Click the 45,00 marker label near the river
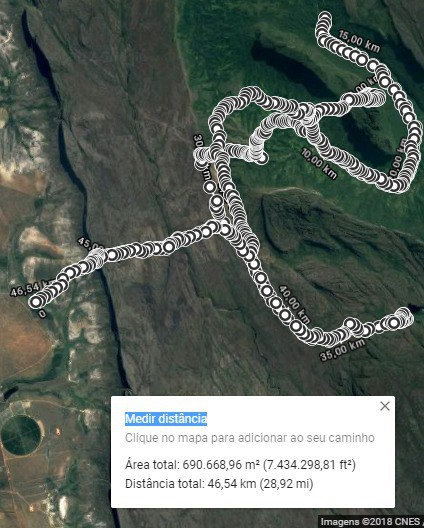Viewport: 424px width, 528px height. (x=90, y=243)
